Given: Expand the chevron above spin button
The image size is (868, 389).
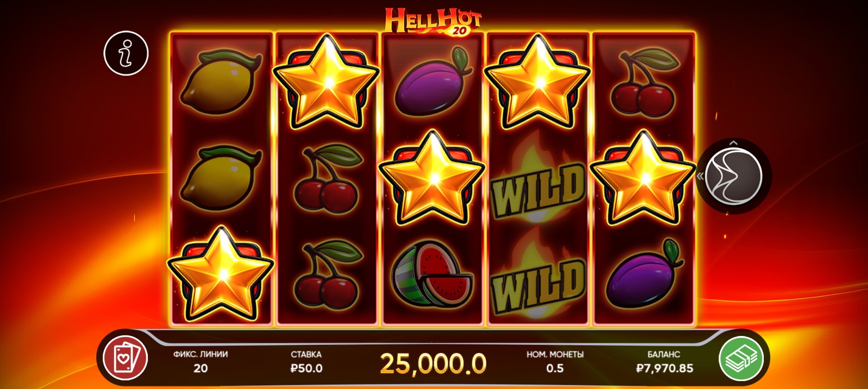Looking at the screenshot, I should [x=733, y=143].
